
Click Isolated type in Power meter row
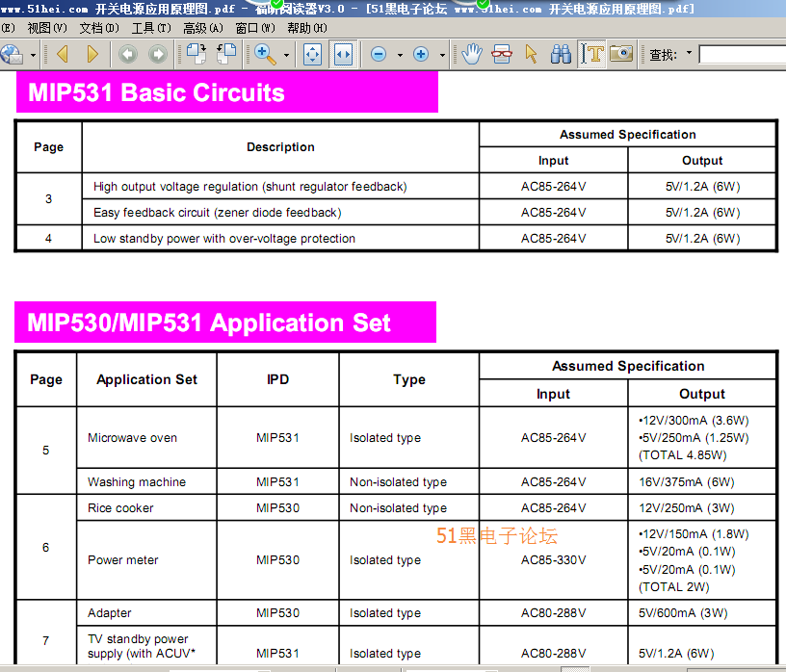pyautogui.click(x=385, y=560)
